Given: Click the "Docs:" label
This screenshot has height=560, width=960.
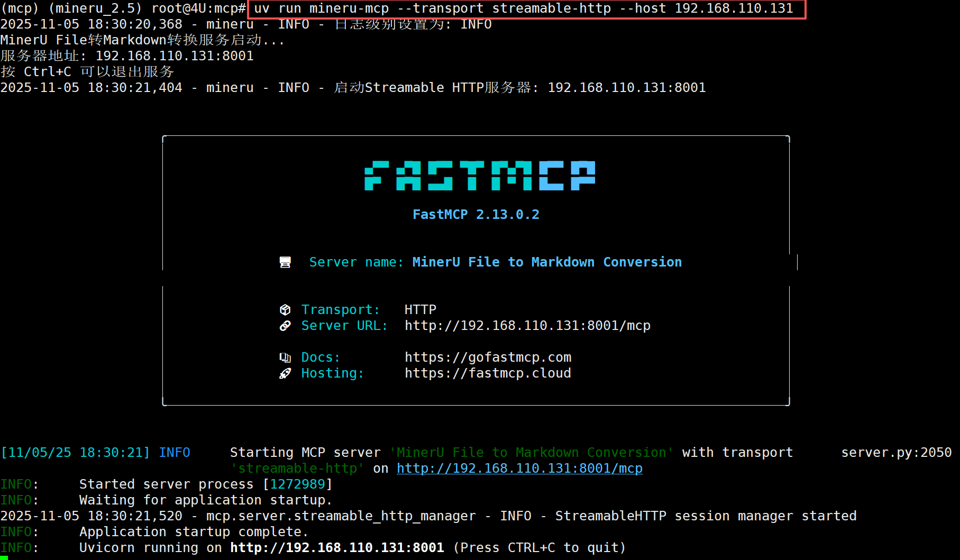Looking at the screenshot, I should 321,357.
